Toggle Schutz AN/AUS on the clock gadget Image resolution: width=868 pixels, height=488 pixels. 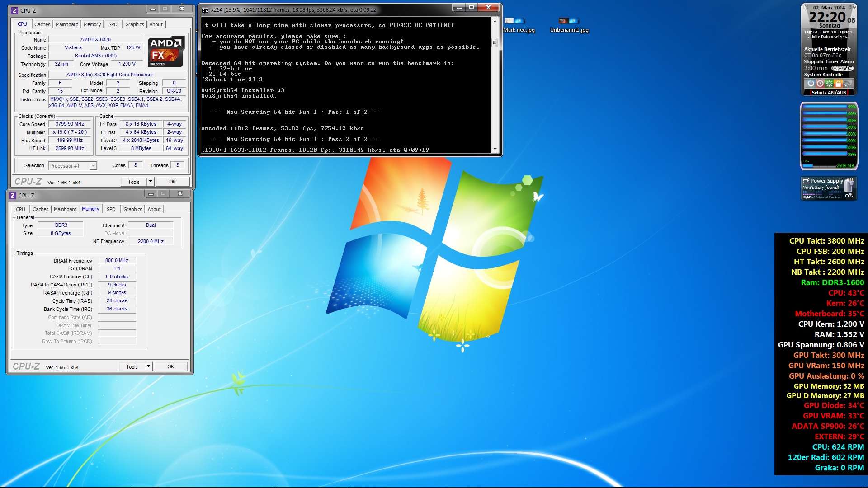[829, 93]
